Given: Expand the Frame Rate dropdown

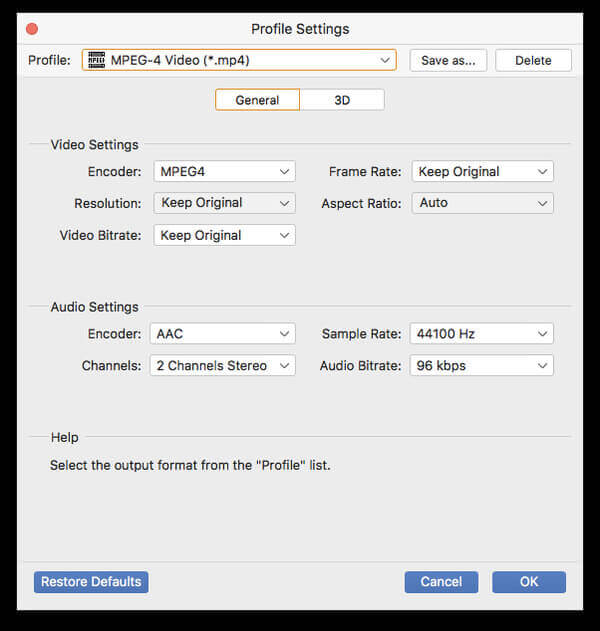Looking at the screenshot, I should point(482,171).
